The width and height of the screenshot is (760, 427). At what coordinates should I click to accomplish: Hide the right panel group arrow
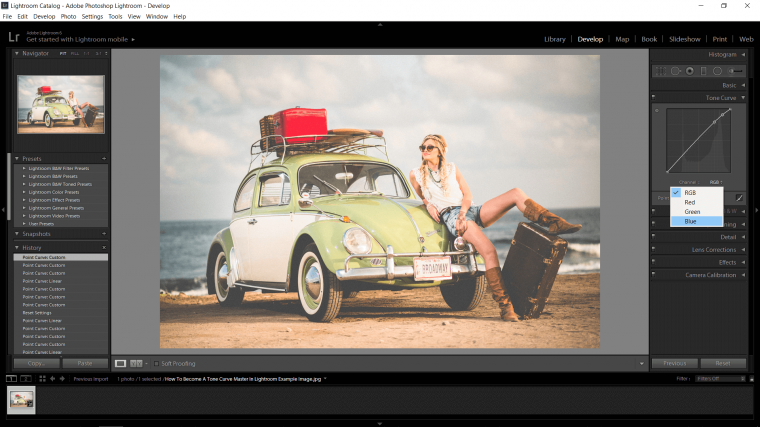click(x=757, y=210)
